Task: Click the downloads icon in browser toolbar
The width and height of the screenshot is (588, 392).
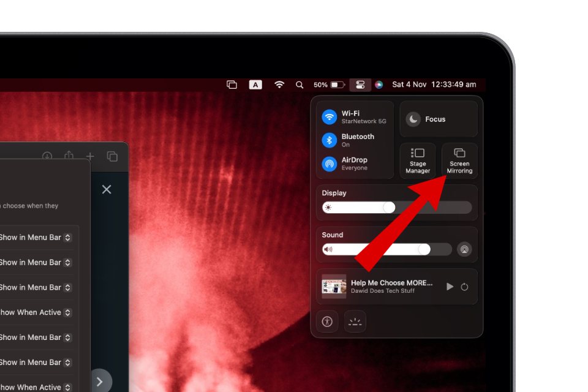Action: 47,156
